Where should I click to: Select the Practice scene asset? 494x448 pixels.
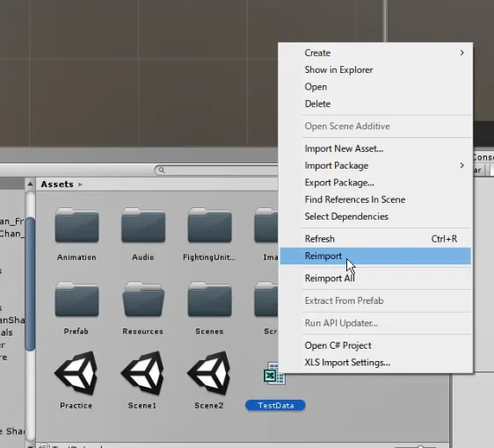coord(76,373)
